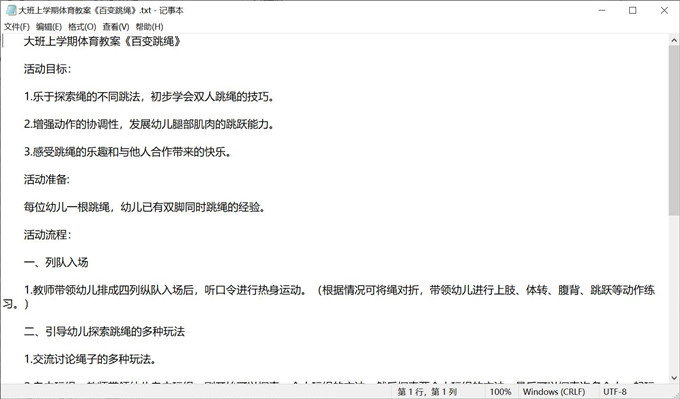Open the 帮助(H) menu
Screen dimensions: 680x399
[149, 27]
